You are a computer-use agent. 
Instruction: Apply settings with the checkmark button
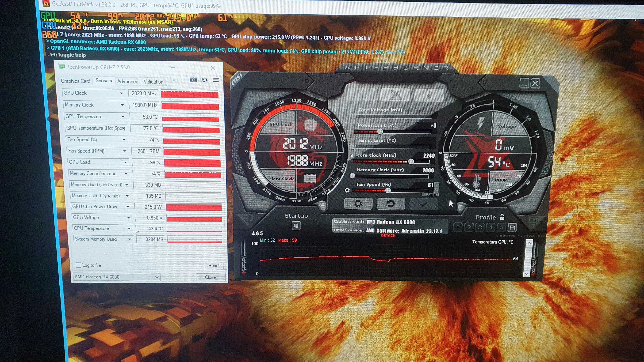[423, 204]
